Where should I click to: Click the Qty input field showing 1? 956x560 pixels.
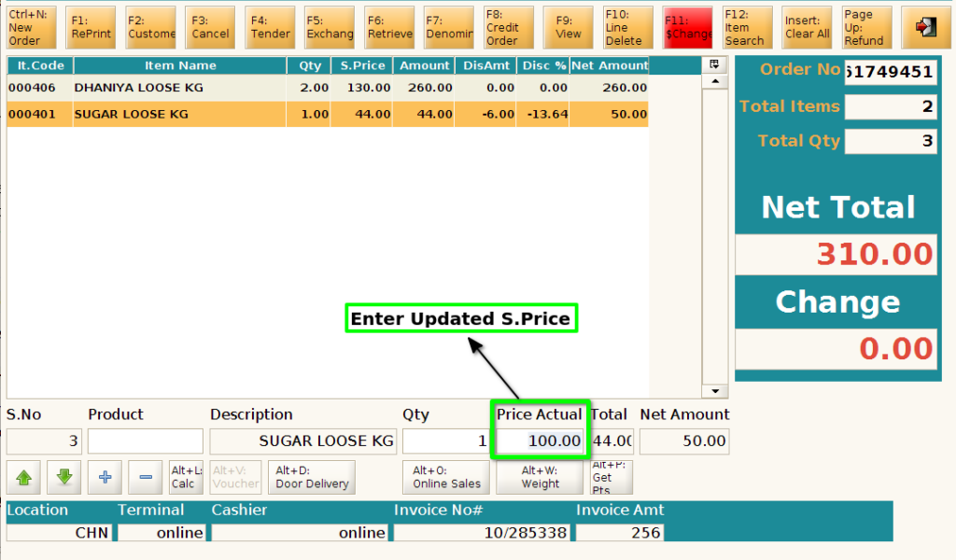click(x=445, y=441)
